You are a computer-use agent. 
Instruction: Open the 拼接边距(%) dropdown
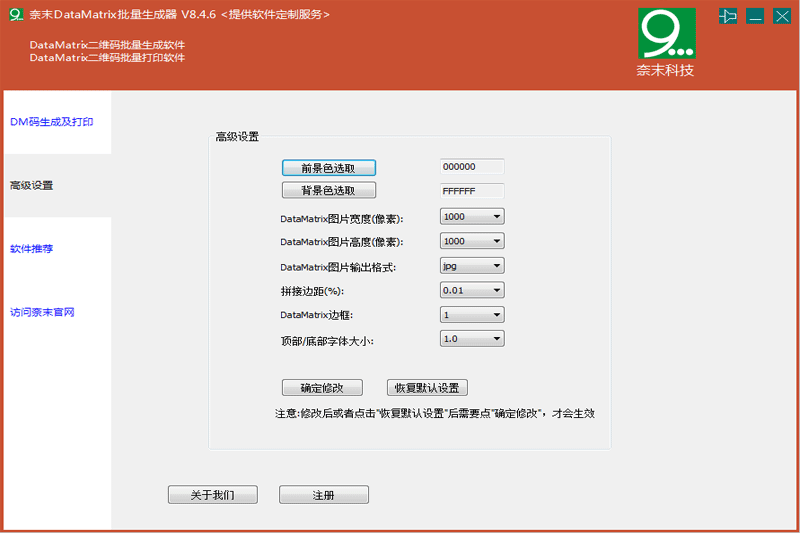[x=472, y=290]
